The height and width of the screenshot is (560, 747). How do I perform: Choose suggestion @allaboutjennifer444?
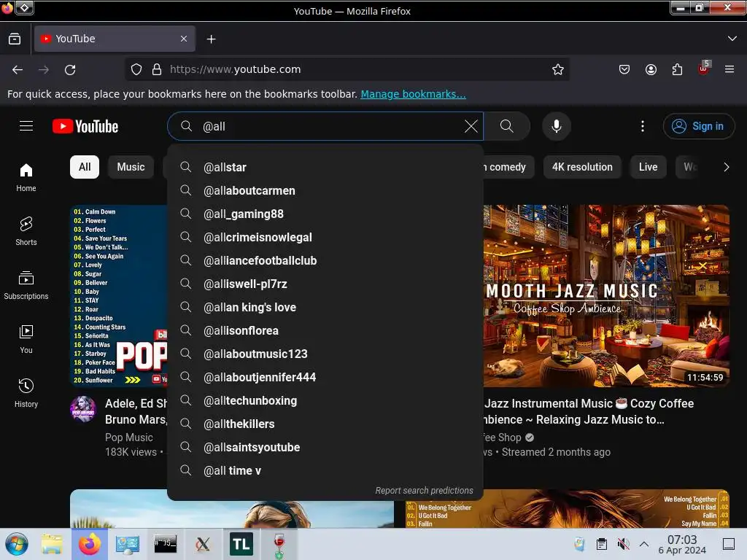click(325, 377)
